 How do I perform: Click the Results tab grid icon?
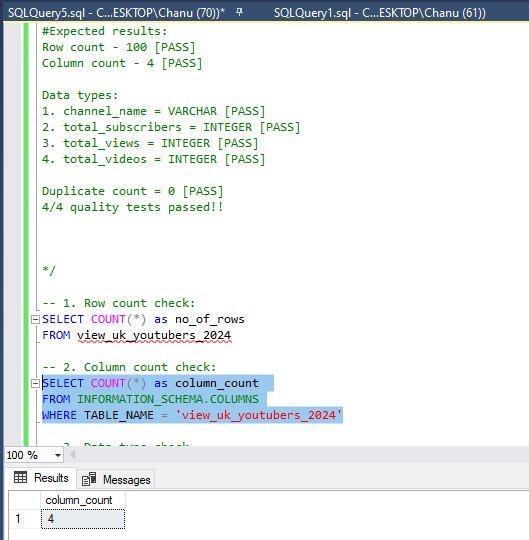[x=20, y=477]
